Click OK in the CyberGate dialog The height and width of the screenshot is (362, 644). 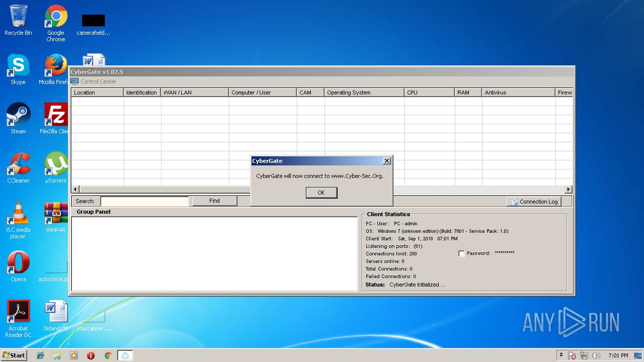[321, 193]
